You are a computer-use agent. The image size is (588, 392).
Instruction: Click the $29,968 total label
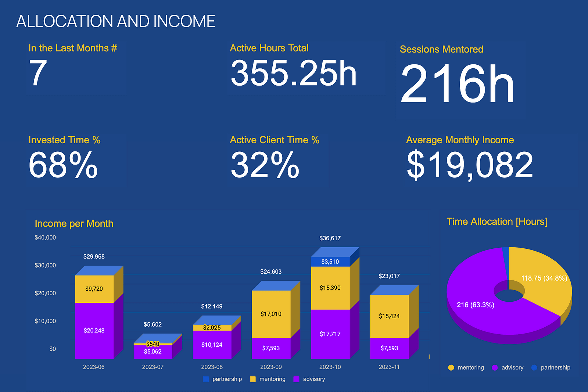click(94, 256)
